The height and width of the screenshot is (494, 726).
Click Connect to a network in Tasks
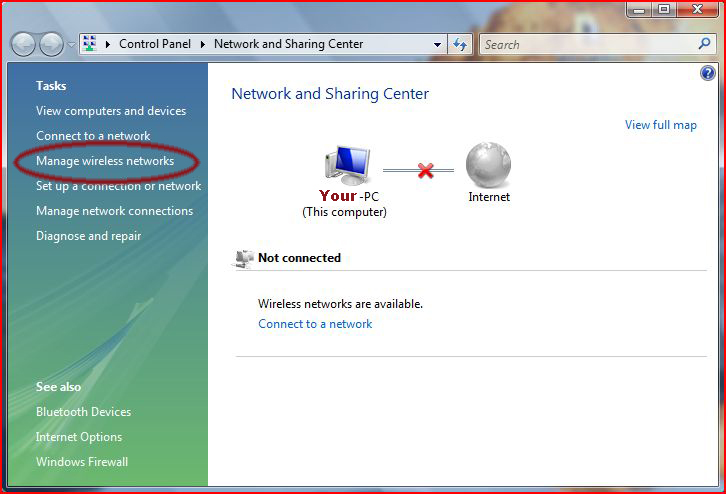coord(93,136)
